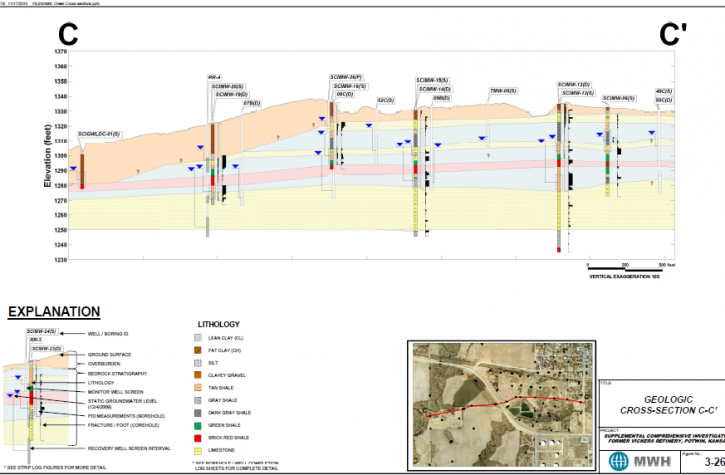Click the EXPLANATION heading
Viewport: 725px width, 475px height.
click(x=54, y=312)
